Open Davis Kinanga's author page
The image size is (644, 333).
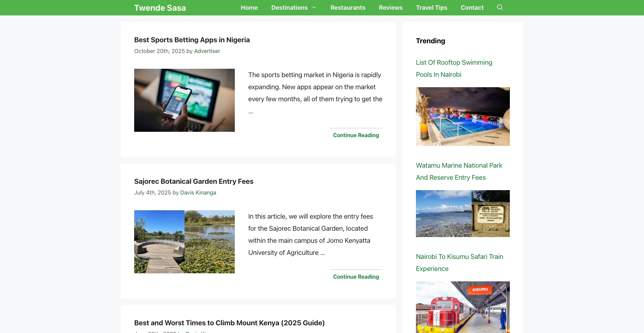[198, 192]
